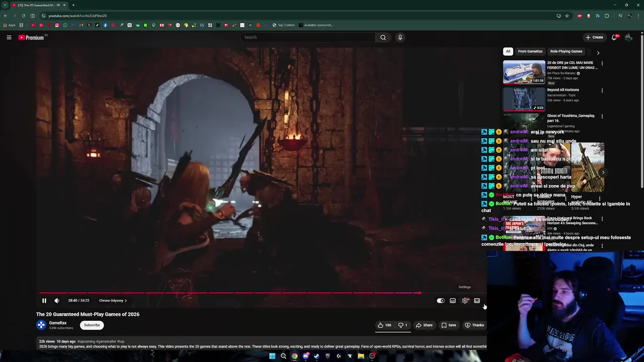The width and height of the screenshot is (644, 362).
Task: Open the Windows Start menu
Action: (272, 356)
